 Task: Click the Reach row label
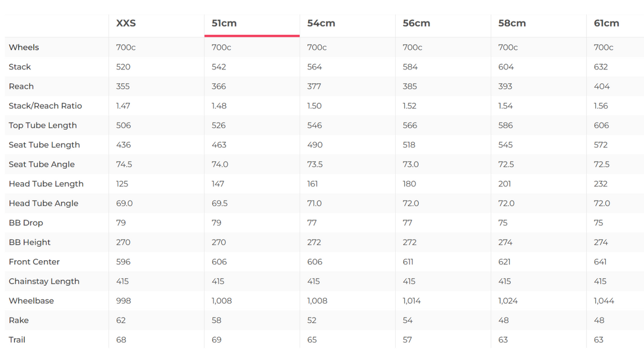tap(21, 86)
